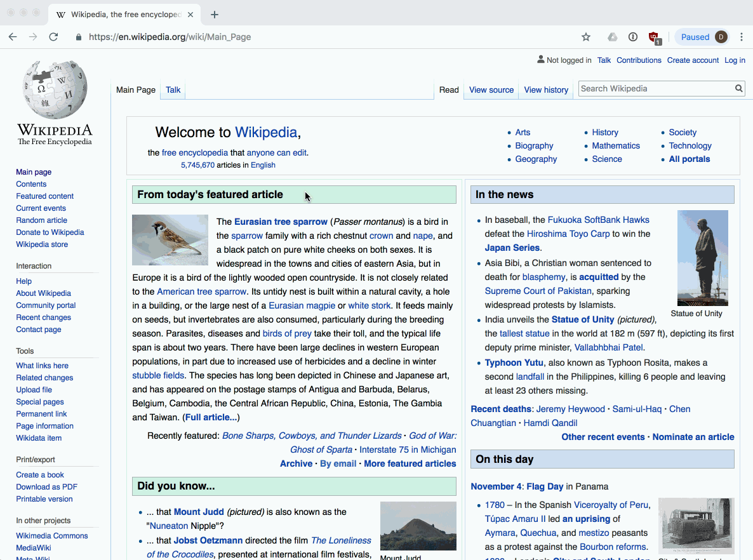Open the Google Drive extension icon
753x560 pixels.
(x=612, y=37)
